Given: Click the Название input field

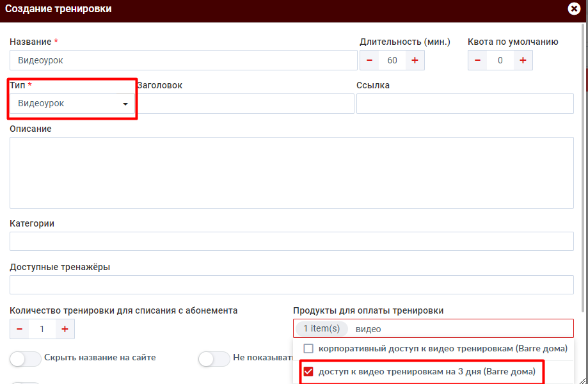Looking at the screenshot, I should pyautogui.click(x=183, y=60).
